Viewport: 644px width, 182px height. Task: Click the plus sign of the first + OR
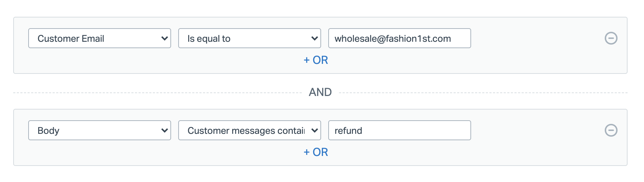point(306,60)
